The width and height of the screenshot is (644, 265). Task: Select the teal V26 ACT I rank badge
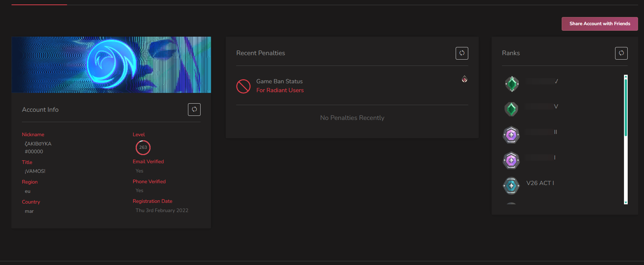511,186
